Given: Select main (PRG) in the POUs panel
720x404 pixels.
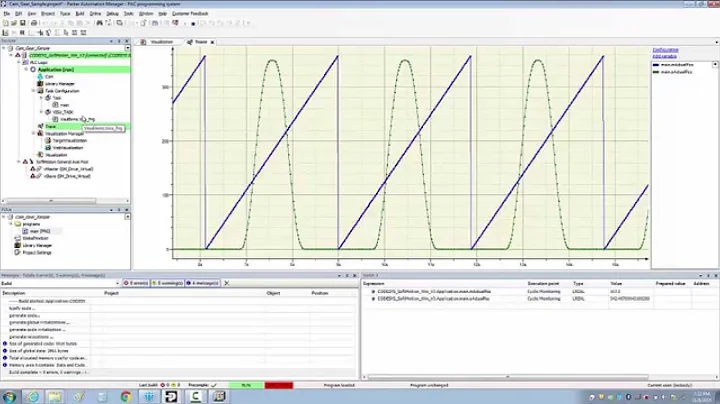Looking at the screenshot, I should click(40, 231).
